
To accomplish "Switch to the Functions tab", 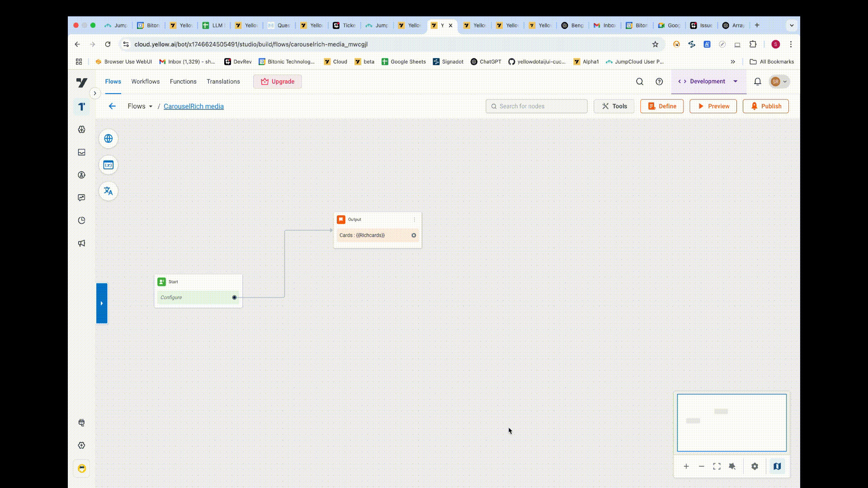I will 183,82.
